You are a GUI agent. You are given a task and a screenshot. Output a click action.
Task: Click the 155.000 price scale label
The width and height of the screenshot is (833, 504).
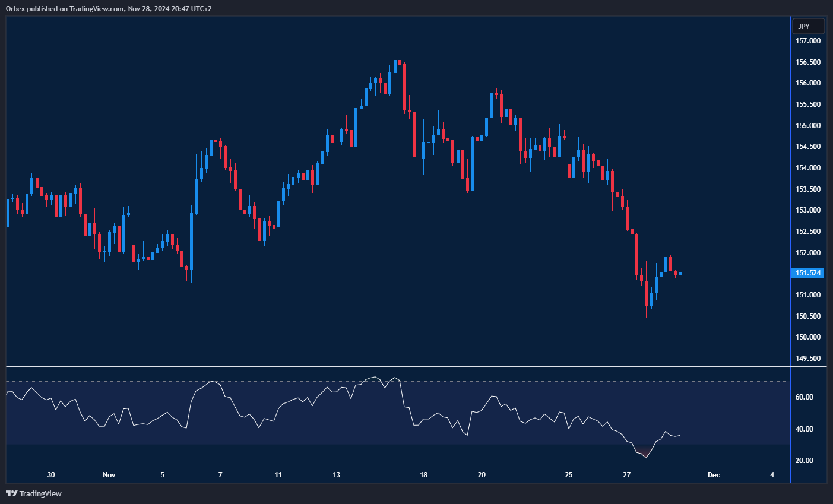808,126
